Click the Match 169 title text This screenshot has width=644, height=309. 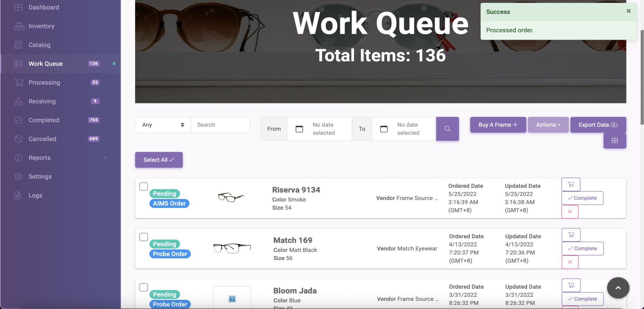pyautogui.click(x=293, y=240)
